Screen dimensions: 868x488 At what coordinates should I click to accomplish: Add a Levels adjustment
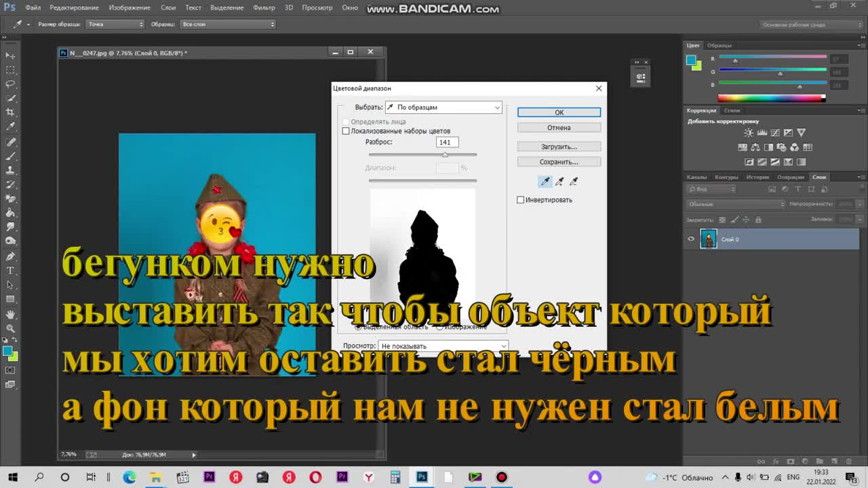pyautogui.click(x=762, y=133)
